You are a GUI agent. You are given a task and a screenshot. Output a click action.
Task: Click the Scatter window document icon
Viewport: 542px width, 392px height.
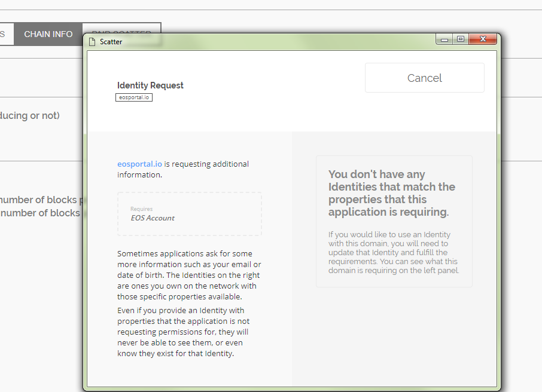click(x=92, y=42)
